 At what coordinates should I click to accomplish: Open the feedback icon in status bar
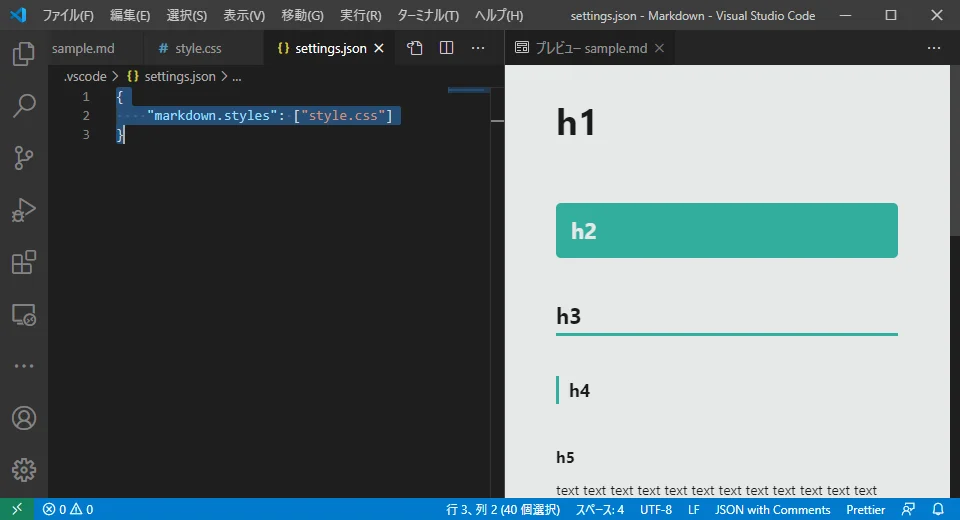coord(909,509)
